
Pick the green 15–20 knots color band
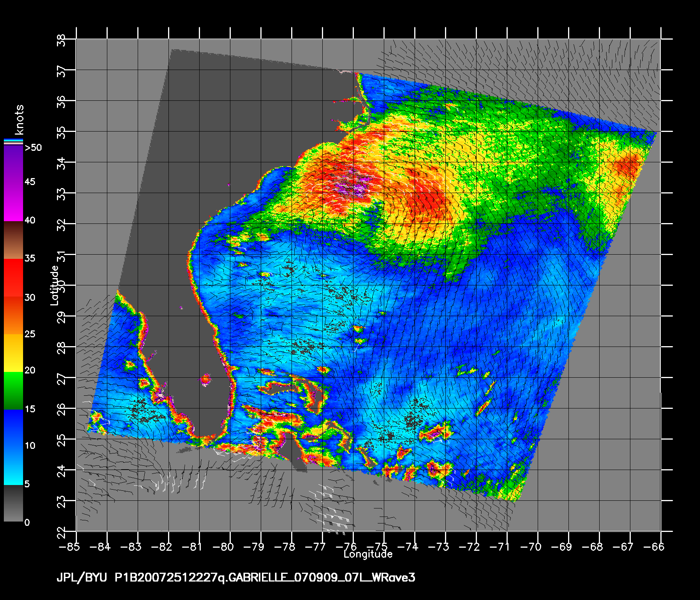13,390
